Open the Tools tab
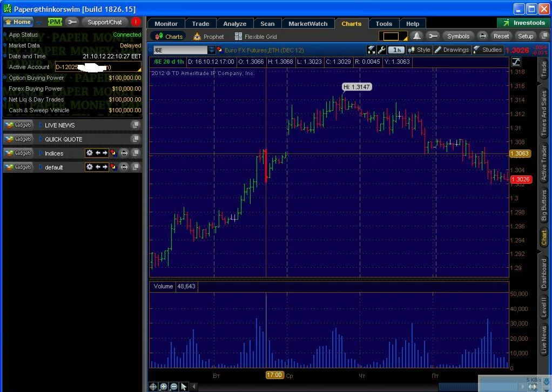The image size is (552, 392). [x=383, y=24]
